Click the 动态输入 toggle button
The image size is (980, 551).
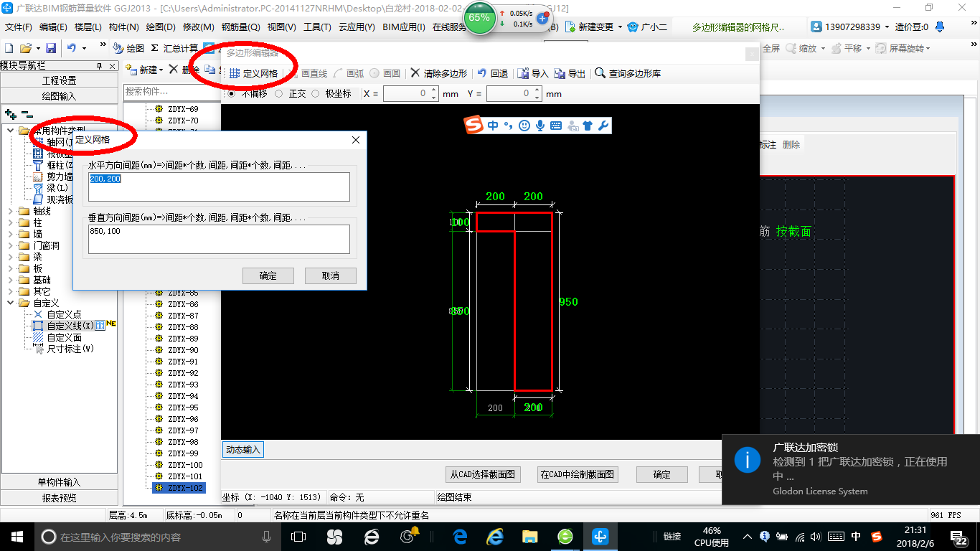point(243,450)
